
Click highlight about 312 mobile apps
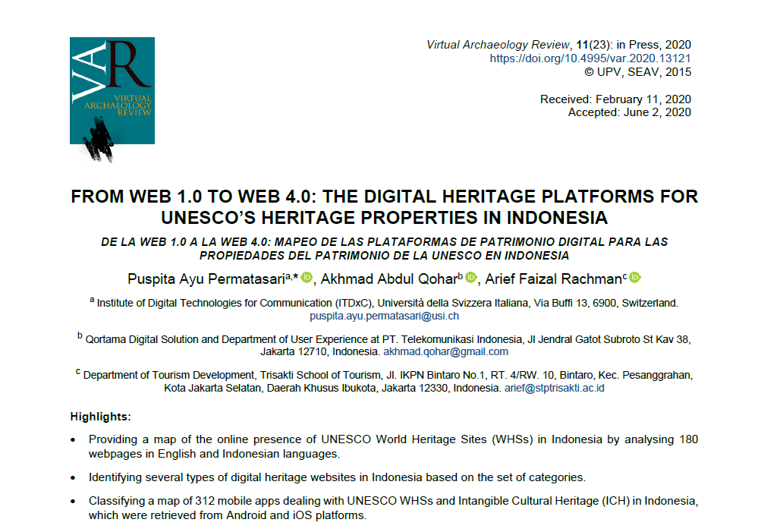[393, 508]
